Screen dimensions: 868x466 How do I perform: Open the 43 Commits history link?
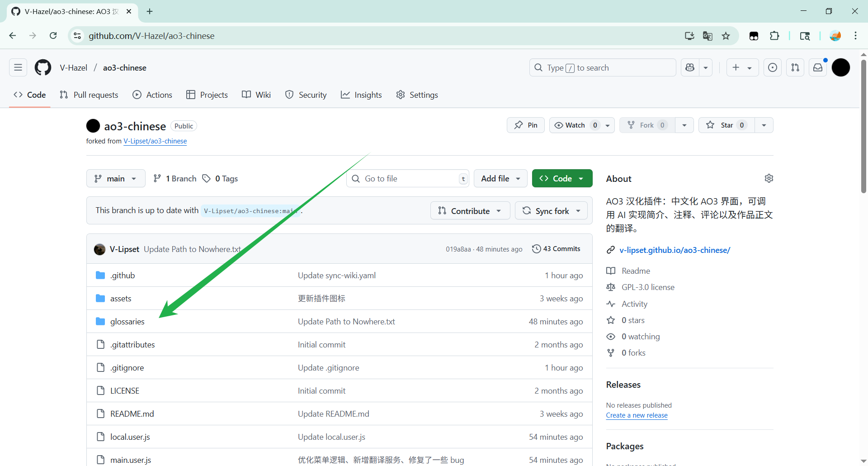556,249
